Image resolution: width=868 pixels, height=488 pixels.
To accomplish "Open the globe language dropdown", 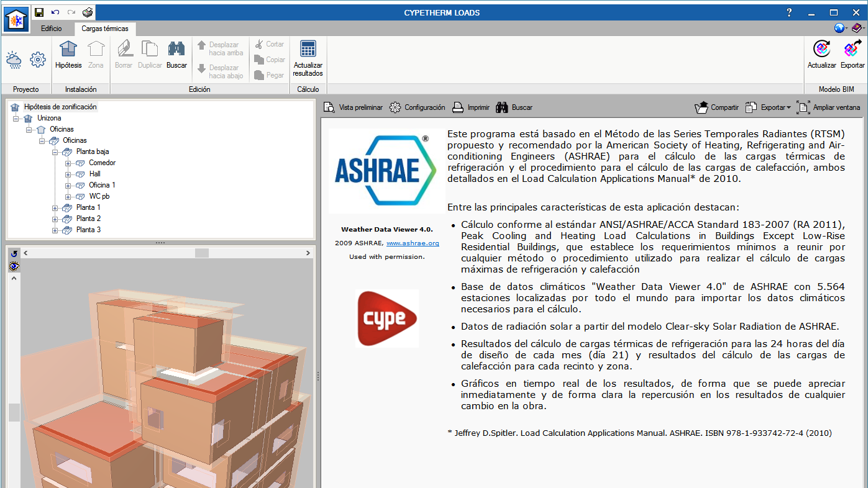I will tap(842, 28).
